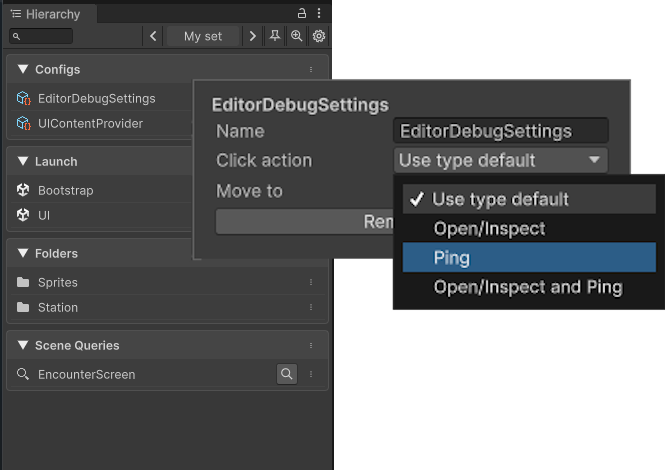Viewport: 665px width, 470px height.
Task: Choose Ping option
Action: coord(529,257)
